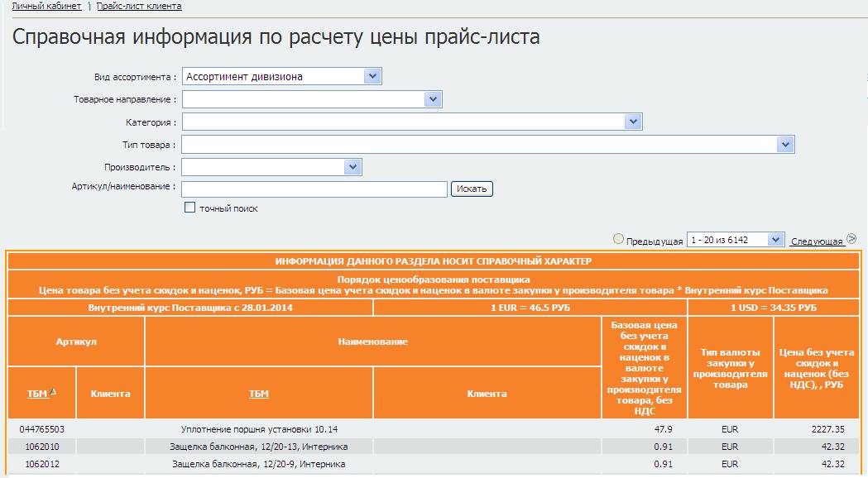The image size is (868, 478).
Task: Open "Прайс-лист клиента" breadcrumb link
Action: [x=139, y=6]
